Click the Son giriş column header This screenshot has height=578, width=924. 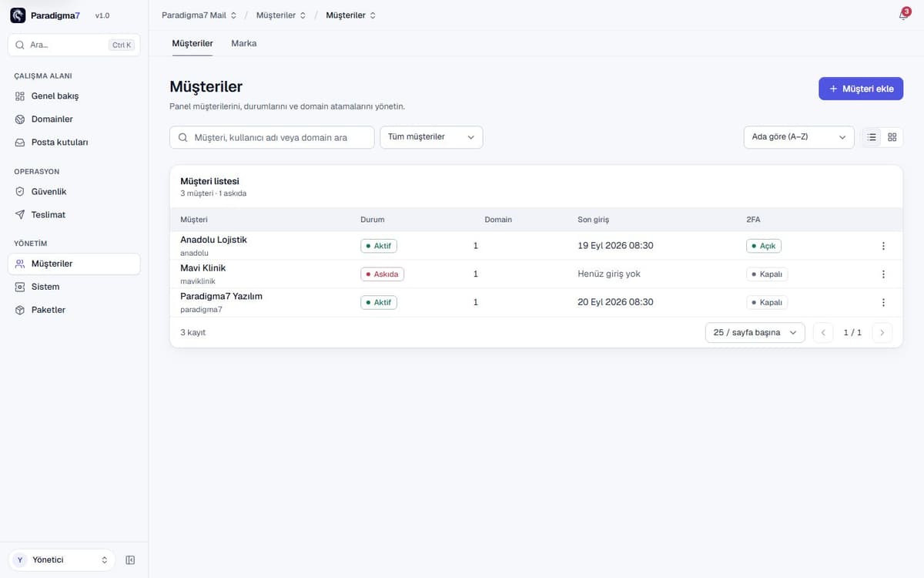pos(593,220)
